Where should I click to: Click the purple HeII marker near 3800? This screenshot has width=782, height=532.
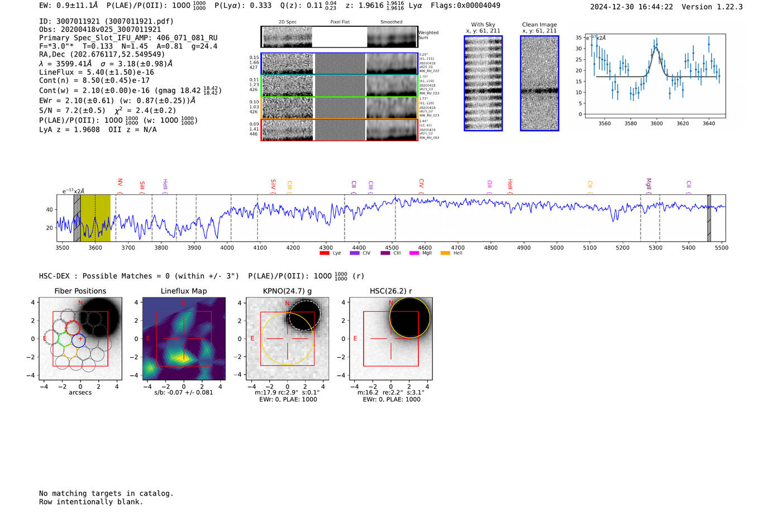coord(165,185)
